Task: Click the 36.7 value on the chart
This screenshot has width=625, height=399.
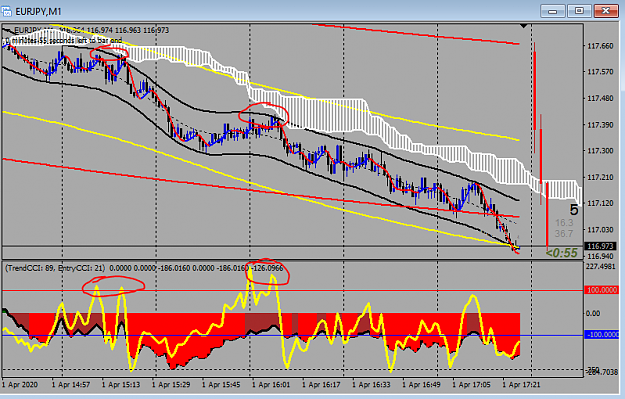Action: pyautogui.click(x=564, y=234)
